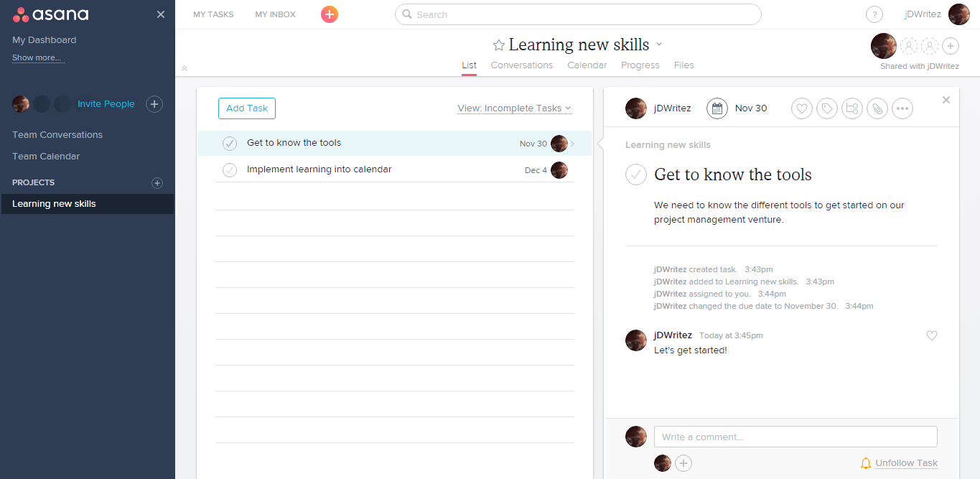This screenshot has height=479, width=980.
Task: Add a project member with the plus circle
Action: [951, 47]
